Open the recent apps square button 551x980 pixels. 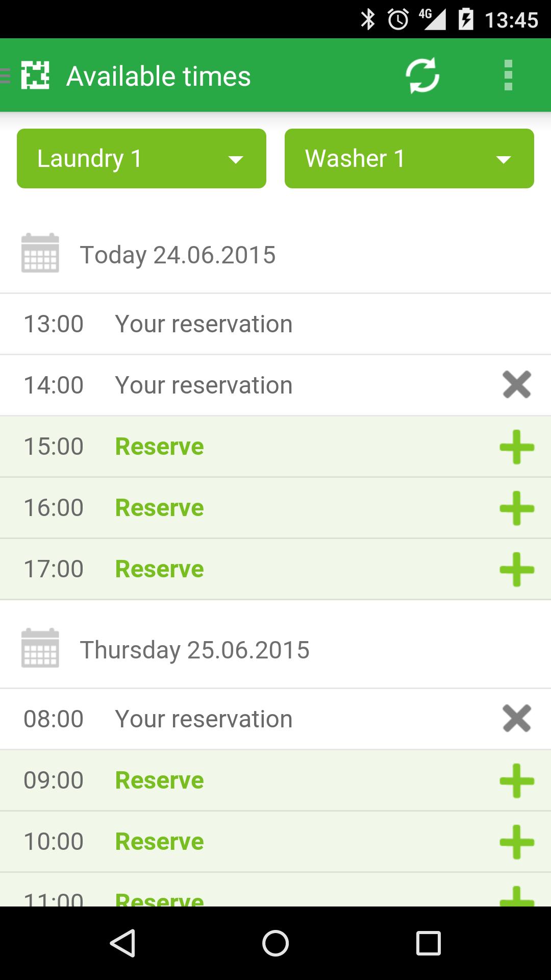(428, 943)
